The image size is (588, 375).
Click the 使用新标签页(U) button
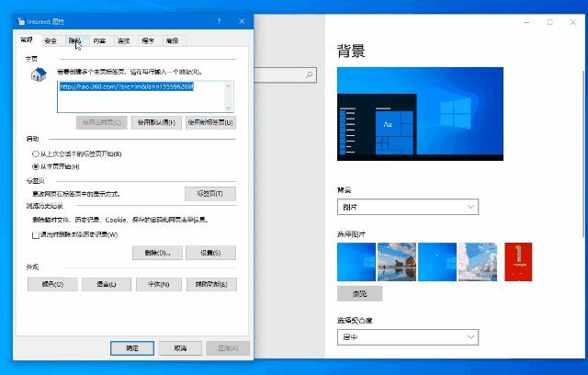210,122
